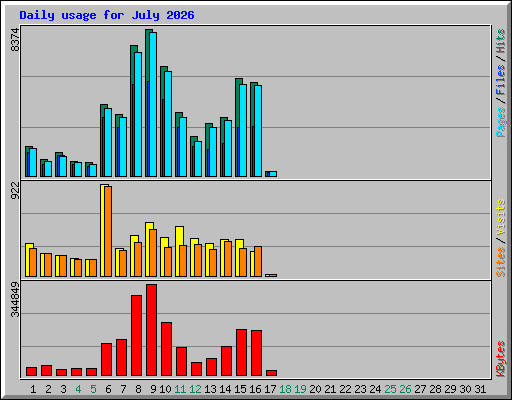This screenshot has height=400, width=512.
Task: Click the tallest red KBytes bar for day 9
Action: (151, 330)
